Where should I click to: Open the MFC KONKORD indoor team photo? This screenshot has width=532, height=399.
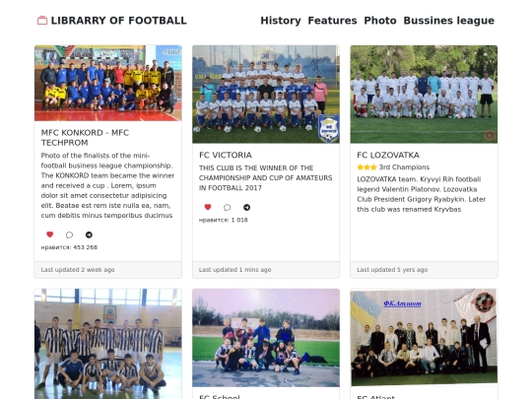[x=108, y=83]
